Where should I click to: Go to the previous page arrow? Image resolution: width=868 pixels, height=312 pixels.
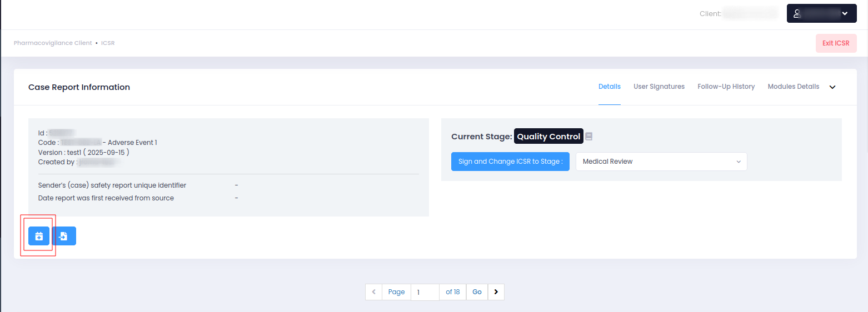373,292
